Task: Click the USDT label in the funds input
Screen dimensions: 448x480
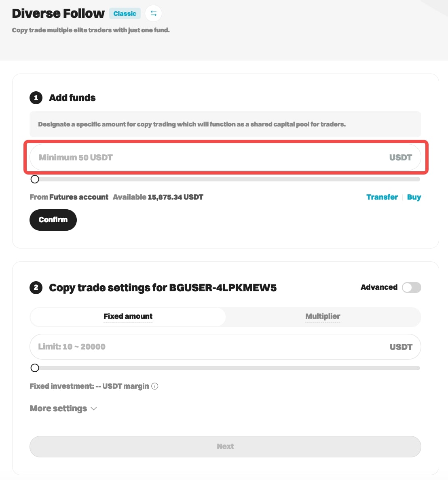Action: pyautogui.click(x=401, y=157)
